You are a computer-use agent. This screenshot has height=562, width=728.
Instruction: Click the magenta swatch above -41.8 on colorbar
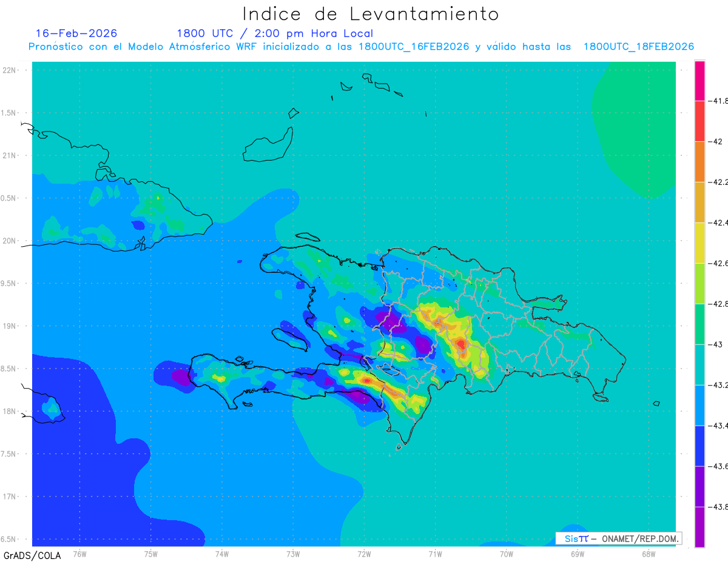point(699,81)
